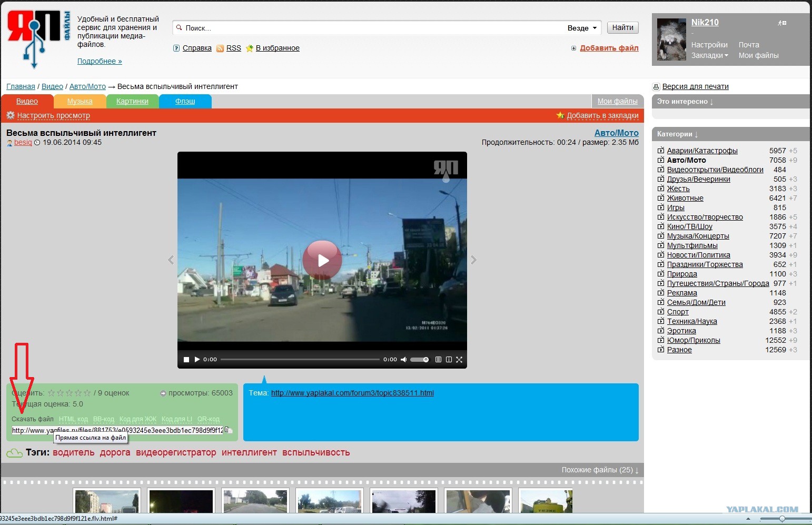The width and height of the screenshot is (812, 525).
Task: Adjust the player volume slider
Action: click(420, 360)
